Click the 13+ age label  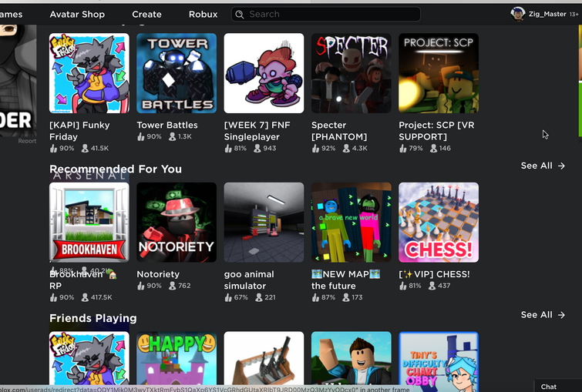tap(574, 14)
